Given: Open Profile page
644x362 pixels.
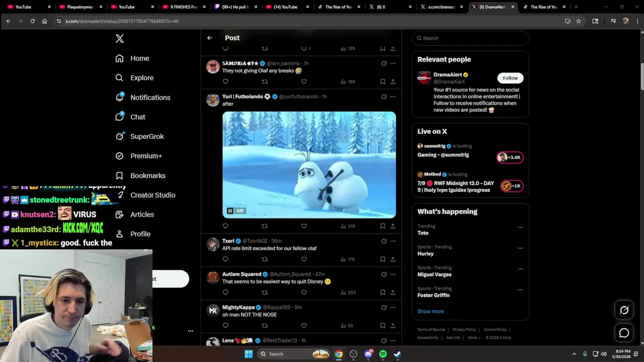Looking at the screenshot, I should pyautogui.click(x=133, y=234).
